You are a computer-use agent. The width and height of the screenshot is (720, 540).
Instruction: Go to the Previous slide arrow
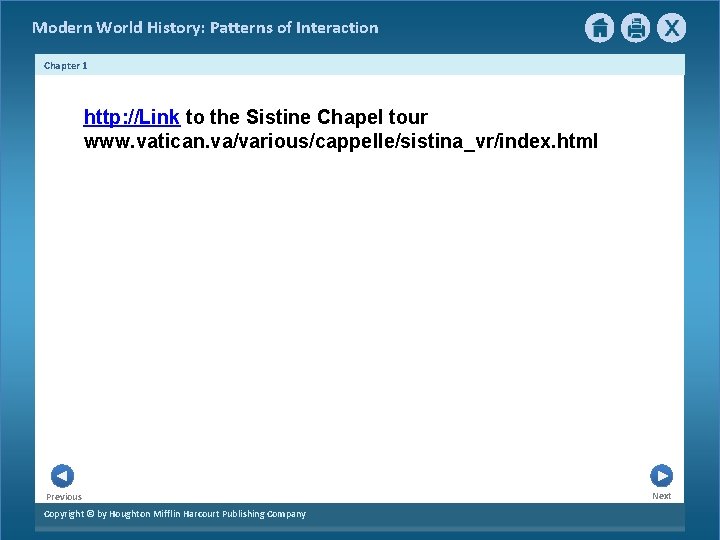[x=62, y=476]
